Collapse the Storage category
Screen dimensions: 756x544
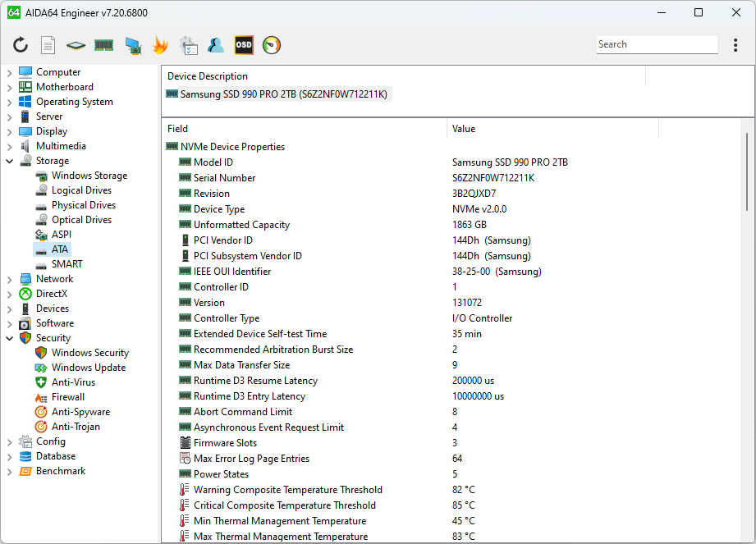point(9,160)
